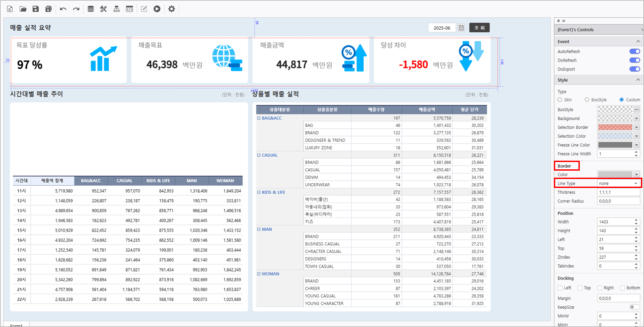The width and height of the screenshot is (644, 327).
Task: Click the new document icon
Action: tap(10, 9)
